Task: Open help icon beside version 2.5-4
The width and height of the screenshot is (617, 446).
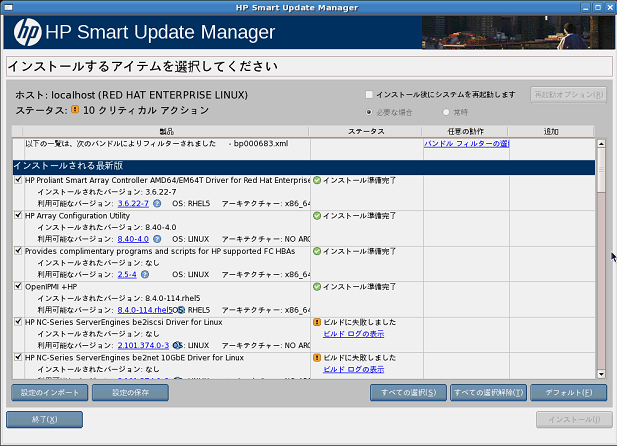Action: [145, 274]
